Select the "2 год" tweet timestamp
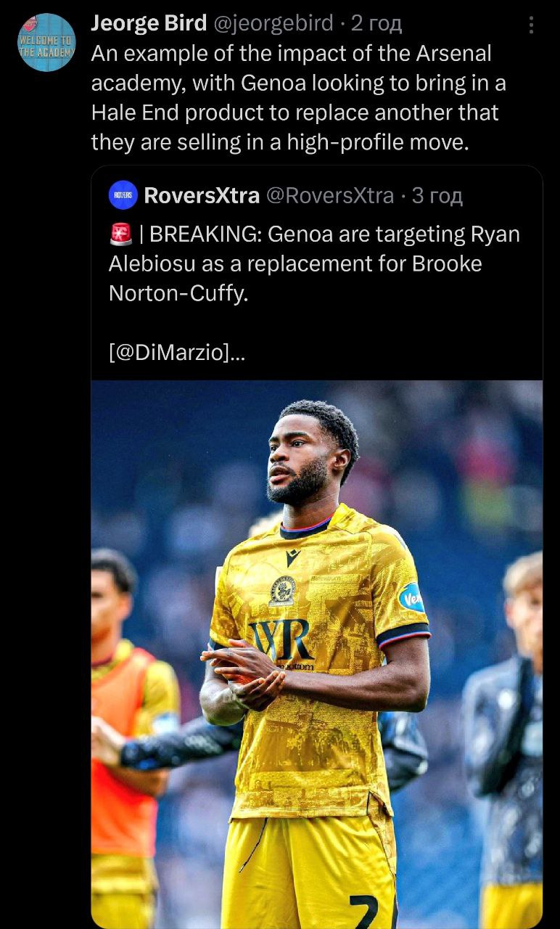The height and width of the screenshot is (929, 560). [376, 24]
